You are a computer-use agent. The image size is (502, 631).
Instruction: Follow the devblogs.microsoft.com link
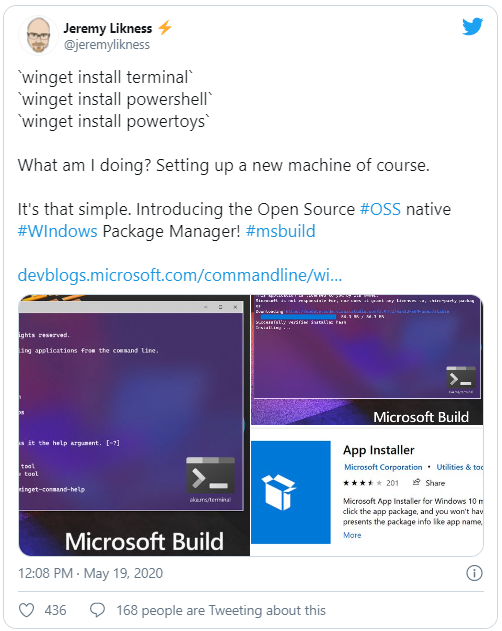[180, 275]
